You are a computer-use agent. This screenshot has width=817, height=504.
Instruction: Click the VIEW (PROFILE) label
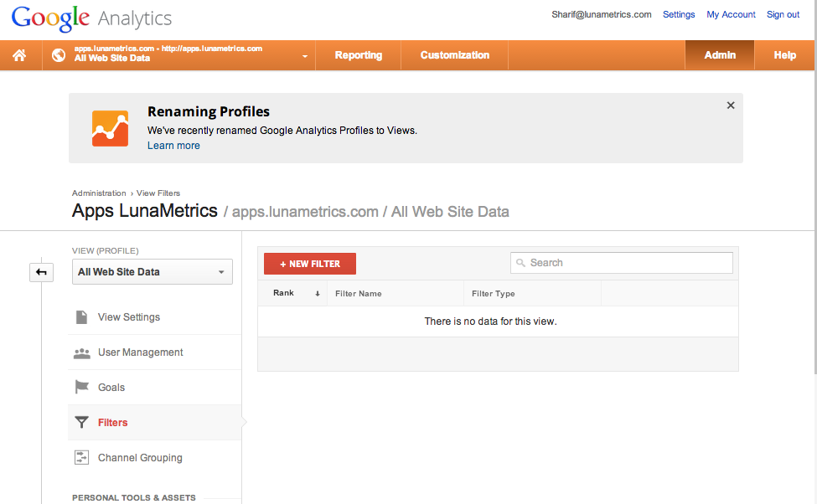click(x=106, y=251)
